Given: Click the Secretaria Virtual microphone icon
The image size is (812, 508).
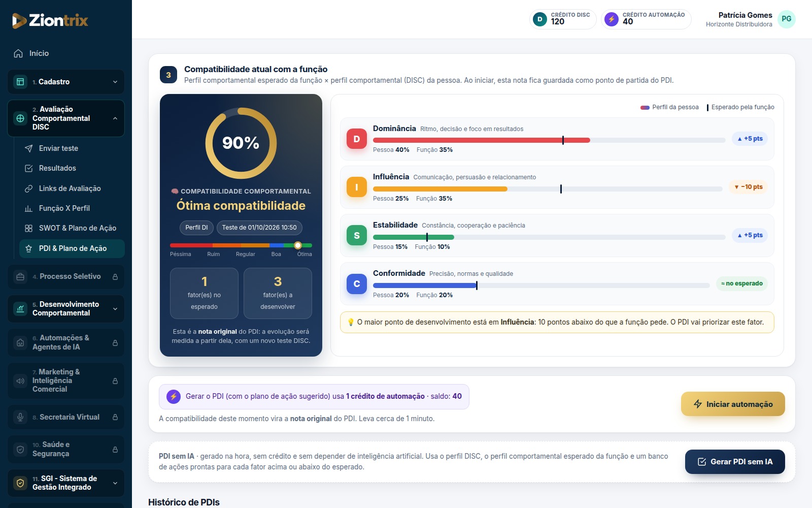Looking at the screenshot, I should click(20, 417).
